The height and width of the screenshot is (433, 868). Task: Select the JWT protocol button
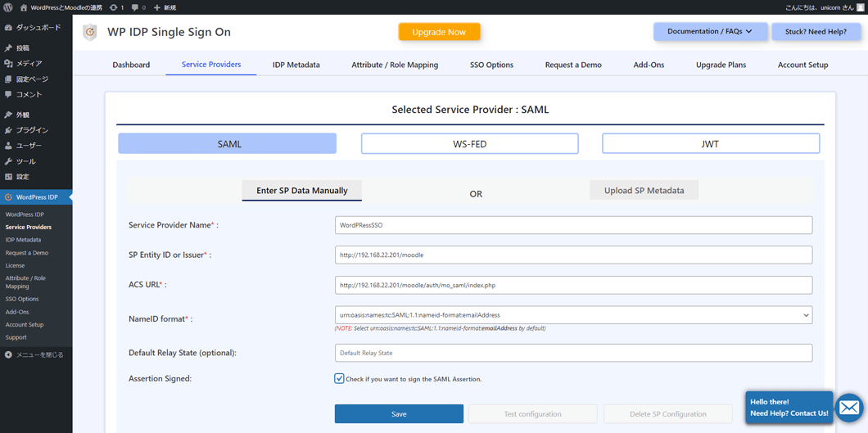[711, 144]
